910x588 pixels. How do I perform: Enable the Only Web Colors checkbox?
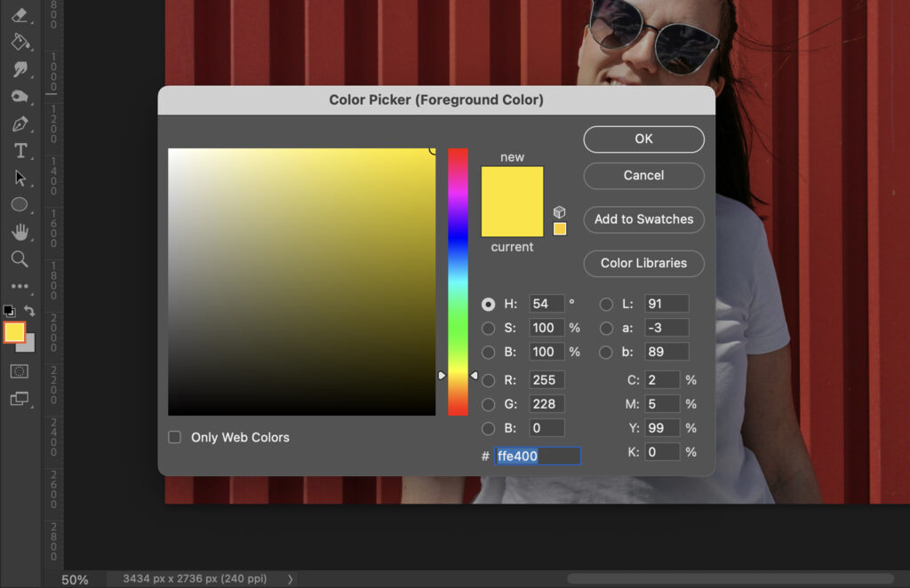(173, 437)
